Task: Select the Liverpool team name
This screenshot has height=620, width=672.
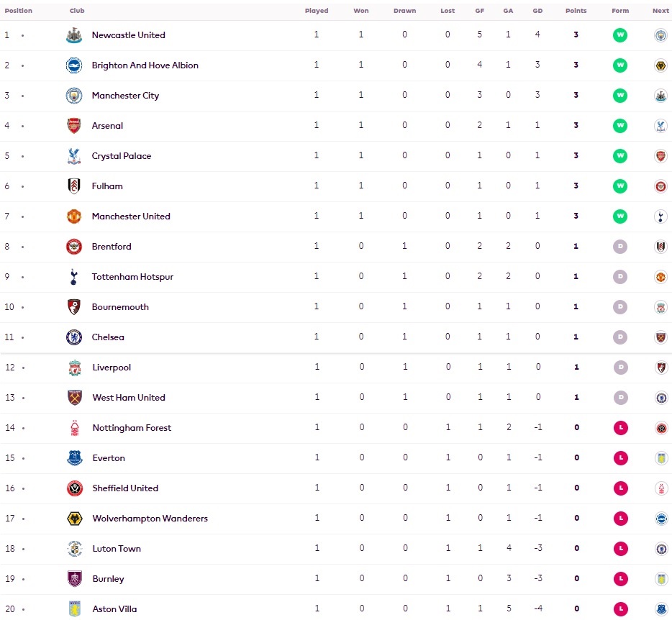Action: click(x=112, y=368)
